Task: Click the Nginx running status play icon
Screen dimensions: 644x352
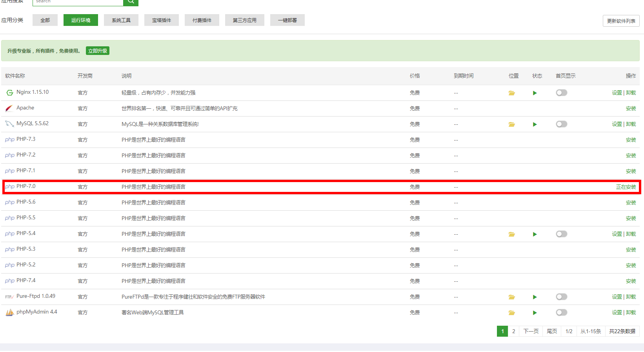Action: coord(535,93)
